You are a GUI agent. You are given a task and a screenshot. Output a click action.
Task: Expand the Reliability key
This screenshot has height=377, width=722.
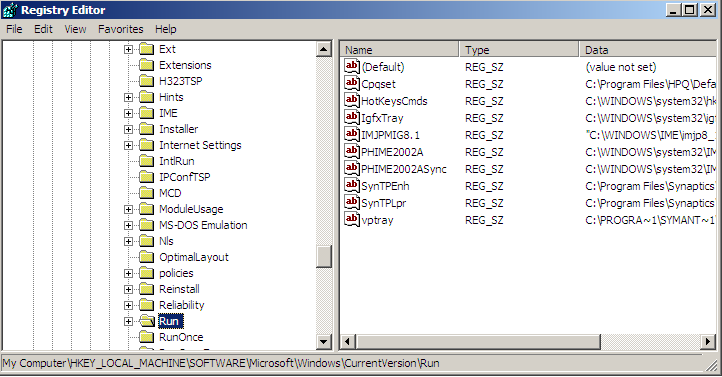(x=128, y=305)
